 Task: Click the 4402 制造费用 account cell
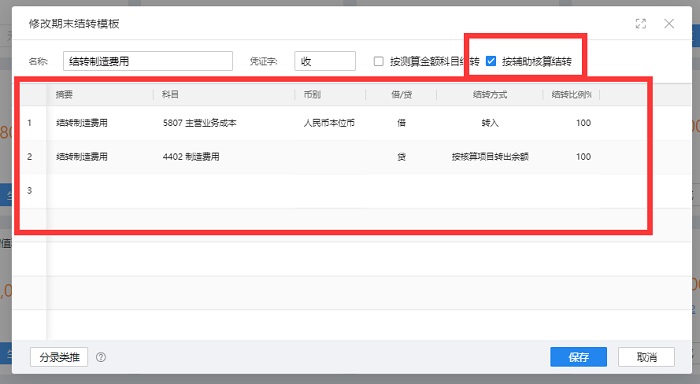click(191, 157)
